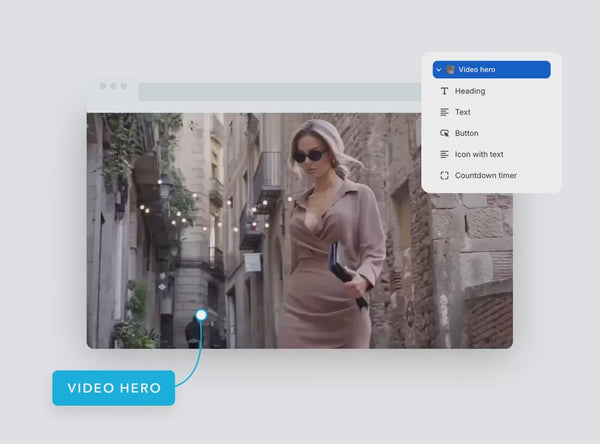Click the browser mockup address bar
The width and height of the screenshot is (600, 444).
tap(280, 92)
